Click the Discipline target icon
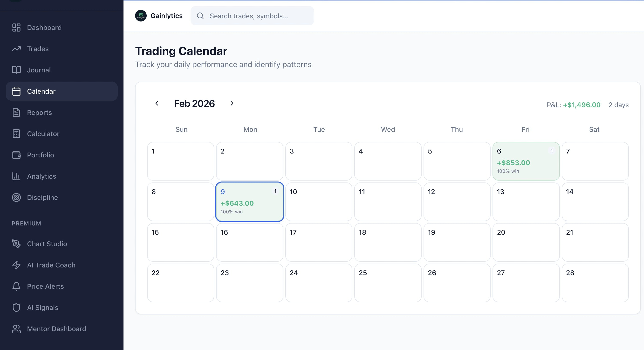 coord(16,197)
